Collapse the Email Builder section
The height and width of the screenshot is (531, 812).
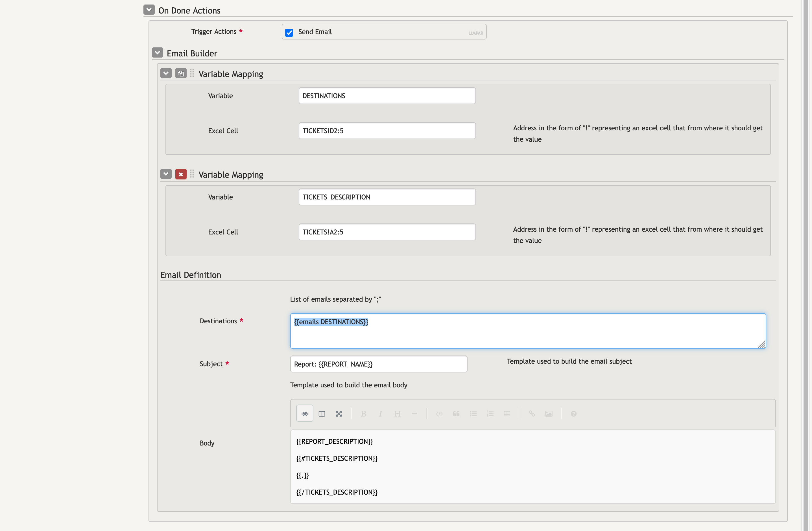(x=158, y=52)
